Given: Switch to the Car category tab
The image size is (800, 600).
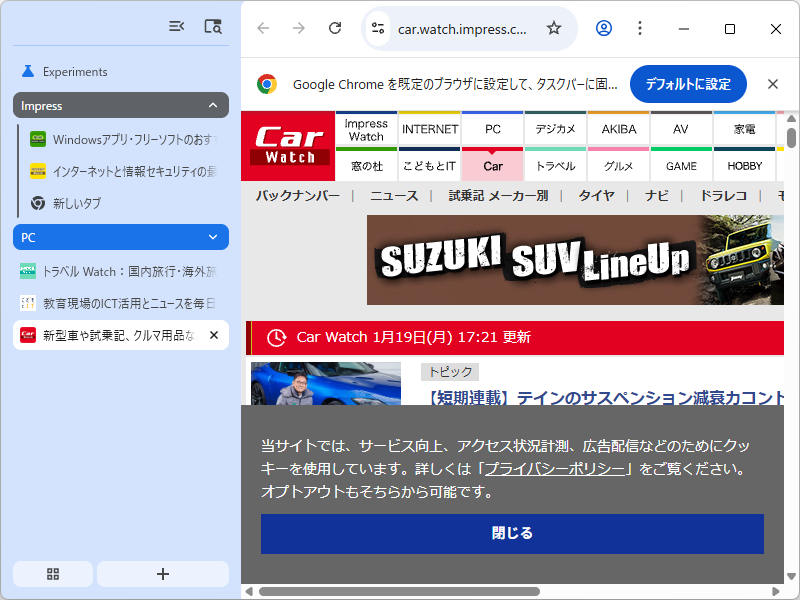Looking at the screenshot, I should [492, 167].
